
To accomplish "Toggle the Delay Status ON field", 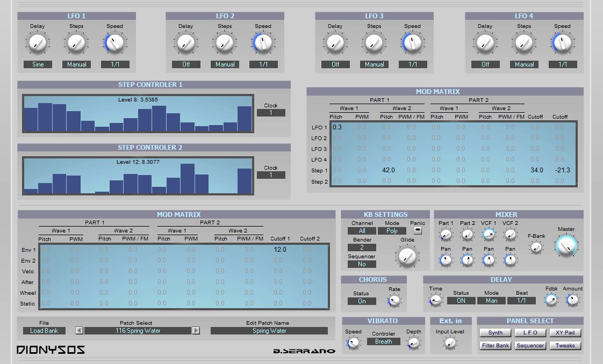I will 461,301.
